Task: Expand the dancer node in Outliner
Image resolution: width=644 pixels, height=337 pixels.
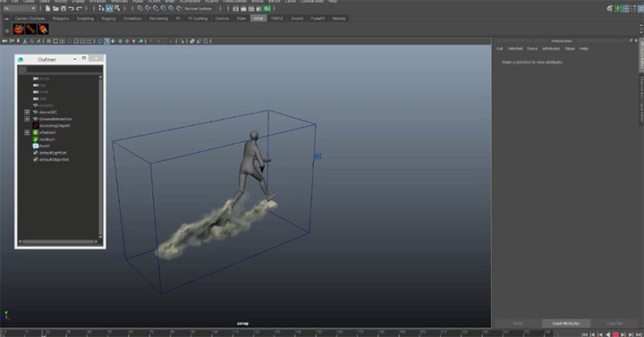Action: [x=27, y=112]
